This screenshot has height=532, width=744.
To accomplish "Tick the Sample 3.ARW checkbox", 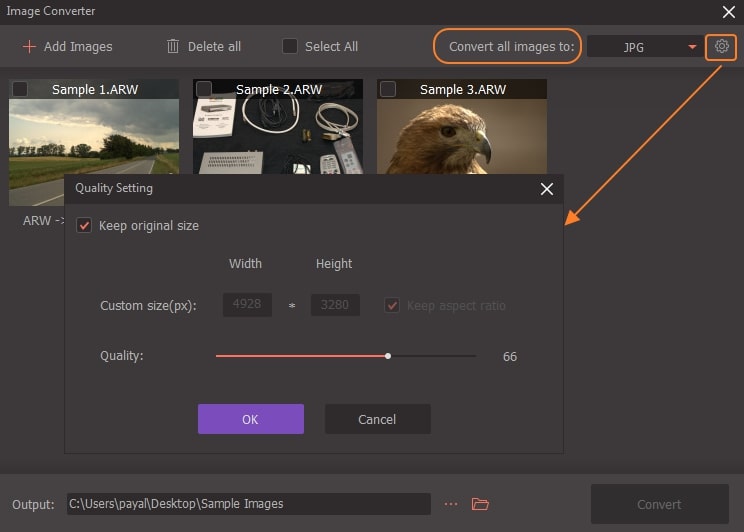I will click(x=388, y=90).
